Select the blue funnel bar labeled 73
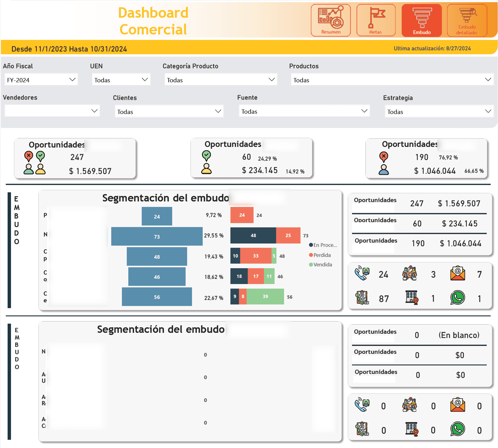498x448 pixels. [x=157, y=237]
